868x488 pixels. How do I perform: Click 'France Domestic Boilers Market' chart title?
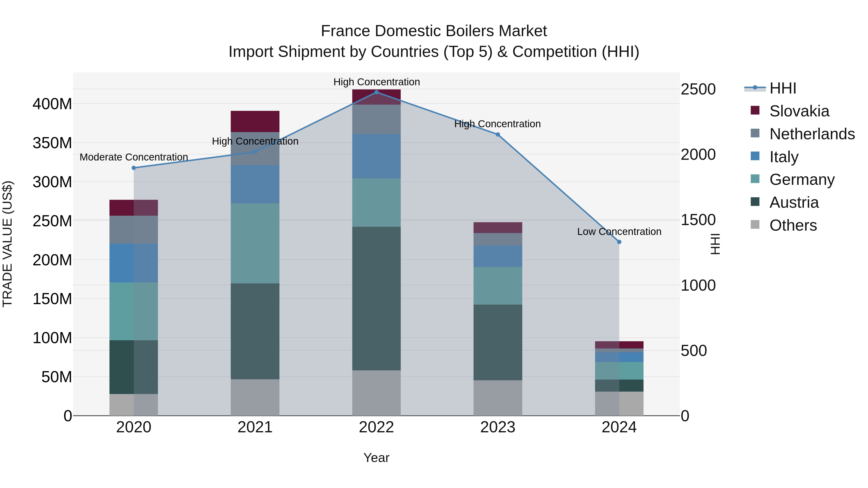(x=434, y=31)
